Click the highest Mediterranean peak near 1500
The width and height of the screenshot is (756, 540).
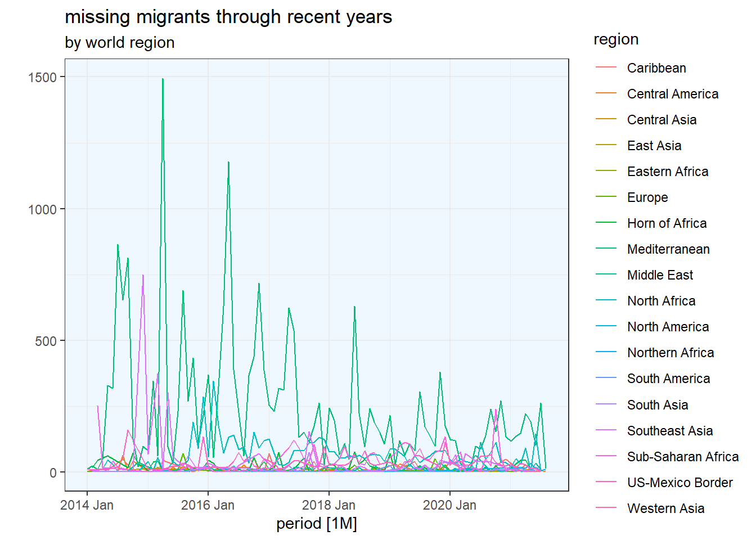point(163,79)
